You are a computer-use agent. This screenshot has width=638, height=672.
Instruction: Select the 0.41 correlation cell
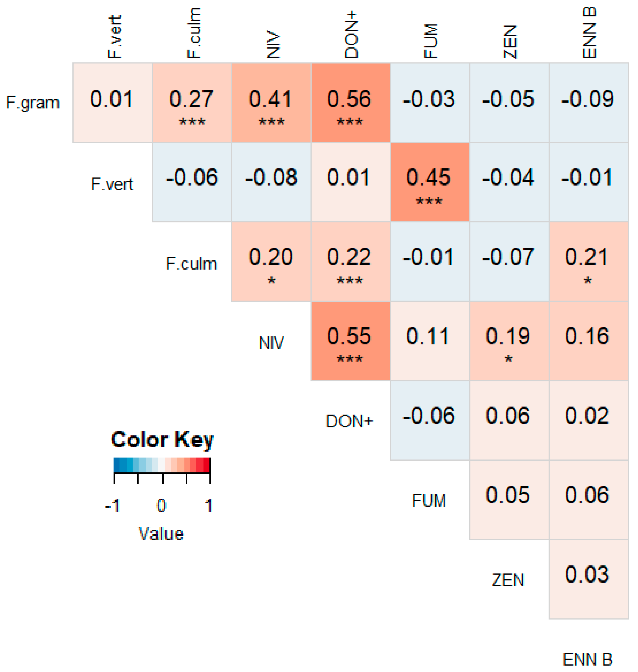coord(271,102)
